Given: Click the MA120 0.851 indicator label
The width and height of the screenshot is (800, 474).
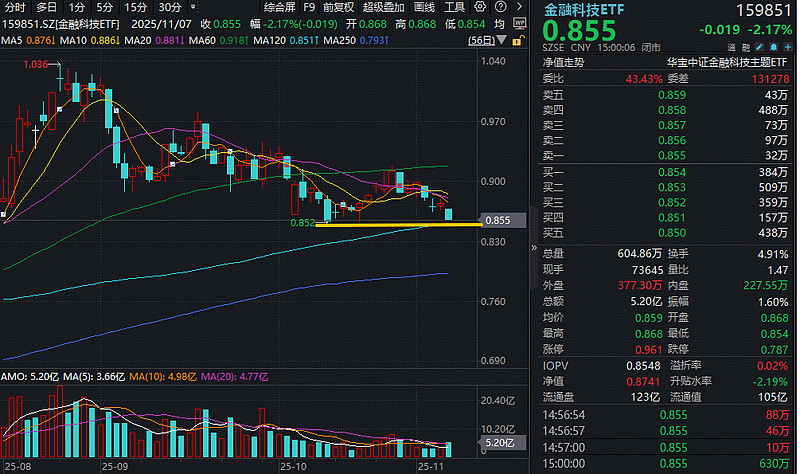Looking at the screenshot, I should pyautogui.click(x=286, y=40).
